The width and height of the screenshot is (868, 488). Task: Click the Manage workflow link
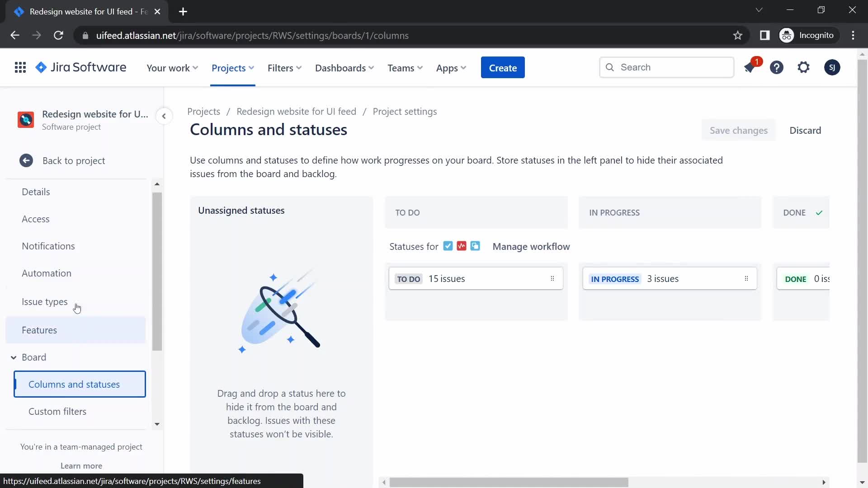[531, 246]
